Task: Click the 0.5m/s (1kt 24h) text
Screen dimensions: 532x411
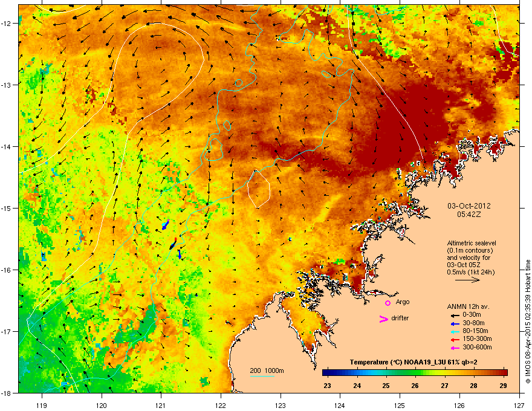Action: coord(470,272)
